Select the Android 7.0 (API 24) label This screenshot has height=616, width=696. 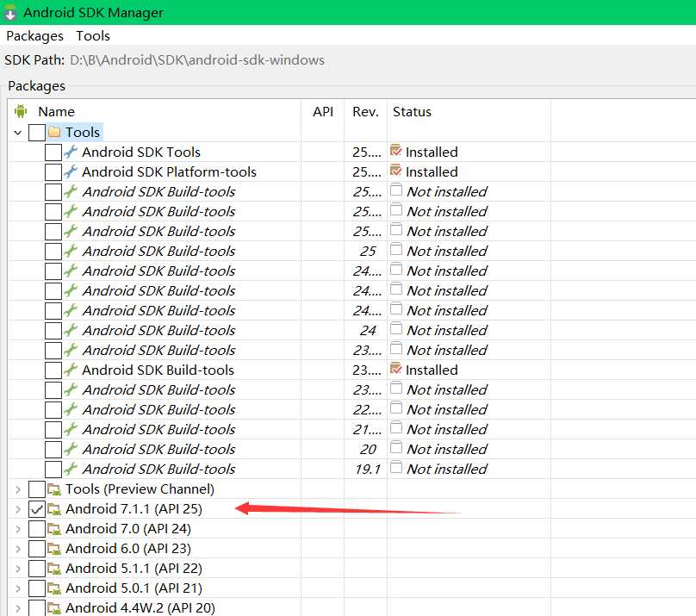point(128,529)
